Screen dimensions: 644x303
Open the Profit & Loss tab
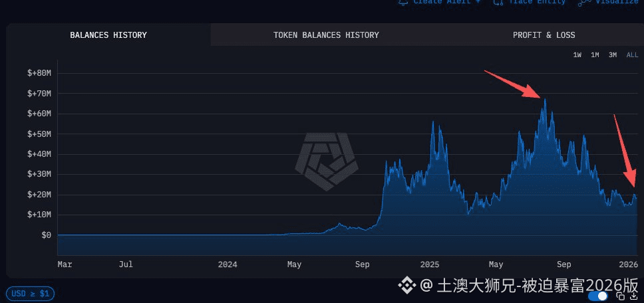tap(544, 35)
